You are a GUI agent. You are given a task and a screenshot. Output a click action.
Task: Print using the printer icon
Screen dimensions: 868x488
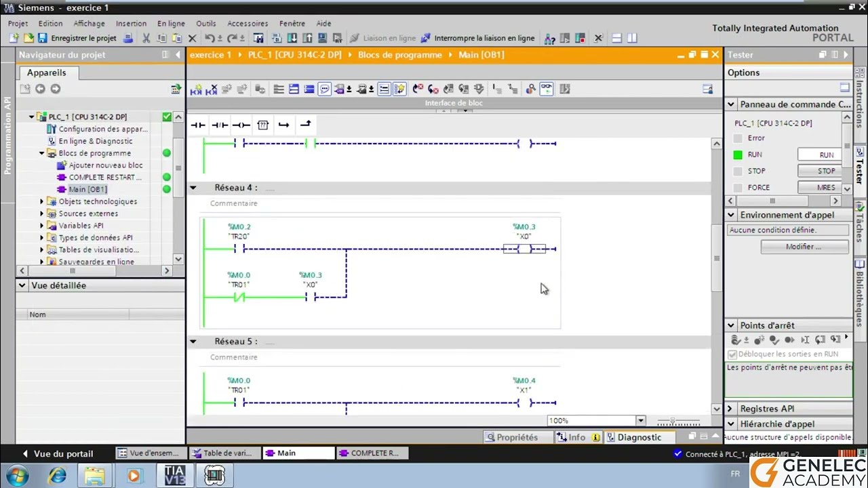(128, 39)
